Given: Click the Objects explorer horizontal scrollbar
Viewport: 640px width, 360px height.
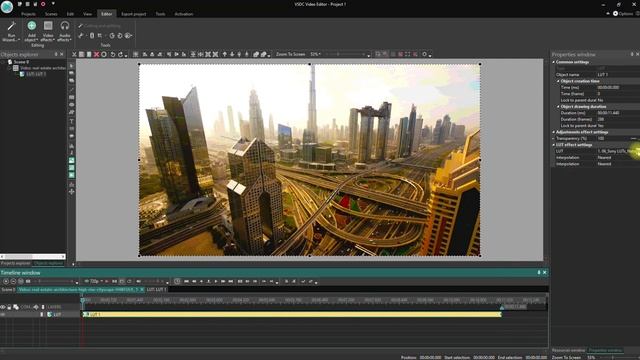Looking at the screenshot, I should 33,256.
